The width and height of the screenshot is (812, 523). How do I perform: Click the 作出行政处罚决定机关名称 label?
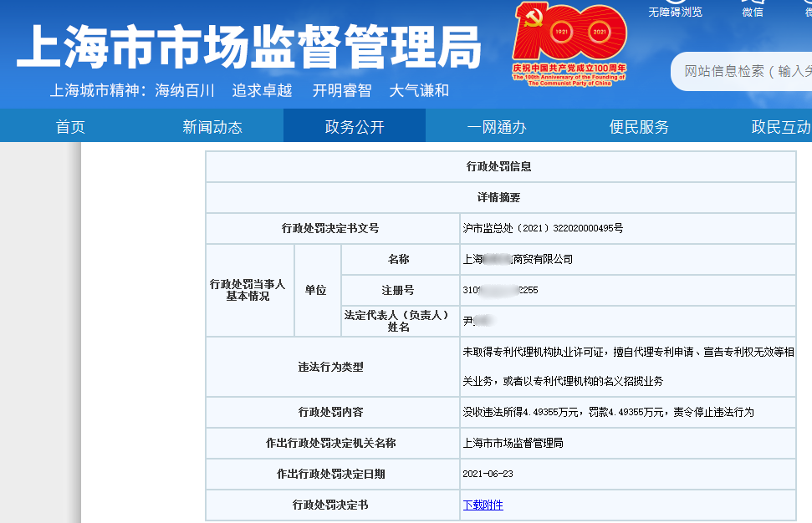[331, 444]
